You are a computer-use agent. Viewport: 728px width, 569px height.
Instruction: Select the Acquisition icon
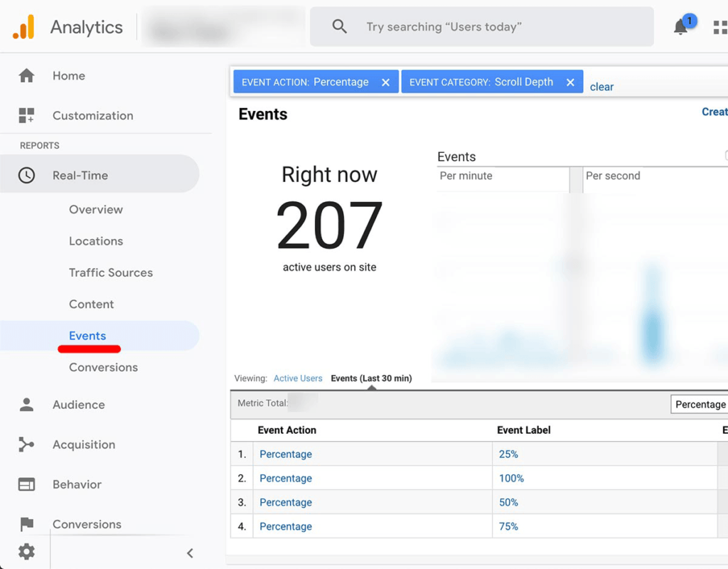pyautogui.click(x=26, y=445)
